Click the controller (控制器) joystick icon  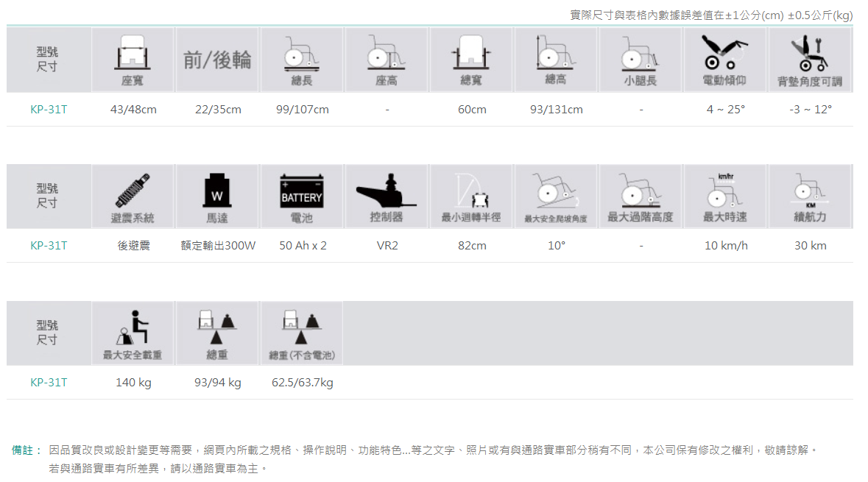pos(386,191)
